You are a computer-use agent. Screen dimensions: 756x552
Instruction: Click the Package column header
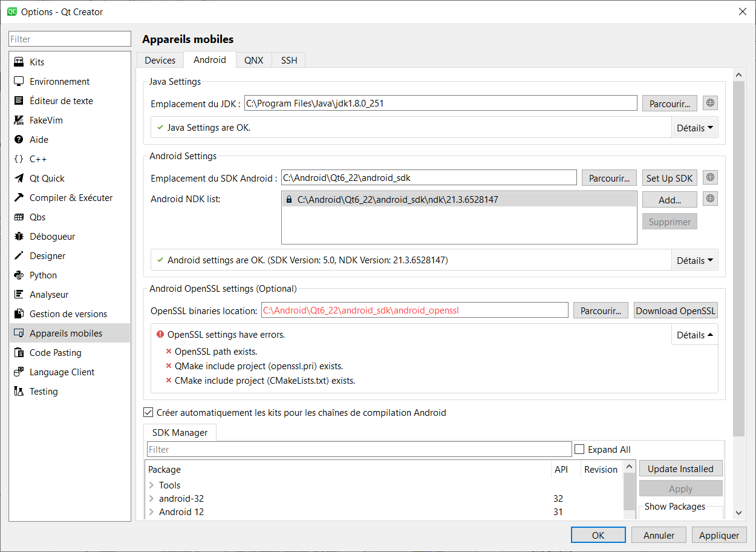pos(348,469)
